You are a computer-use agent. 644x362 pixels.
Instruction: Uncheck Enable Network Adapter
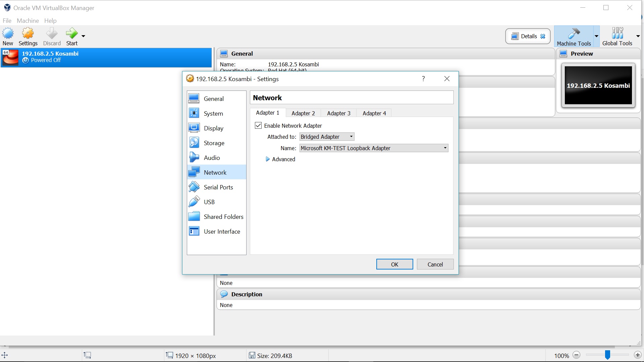tap(258, 125)
